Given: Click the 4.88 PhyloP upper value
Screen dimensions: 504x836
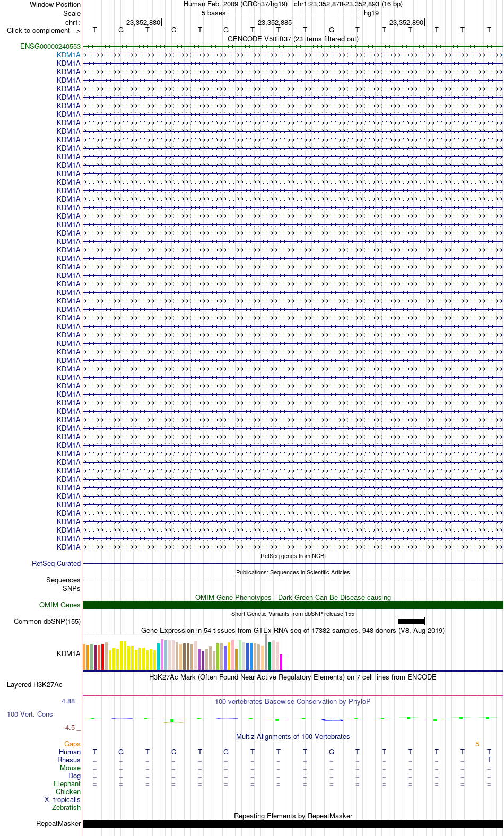Looking at the screenshot, I should (68, 702).
